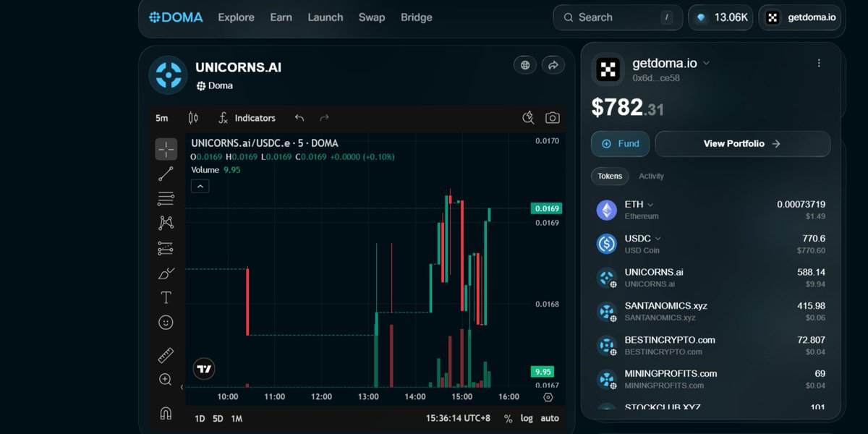Click View Portfolio
Viewport: 868px width, 434px height.
click(x=742, y=144)
